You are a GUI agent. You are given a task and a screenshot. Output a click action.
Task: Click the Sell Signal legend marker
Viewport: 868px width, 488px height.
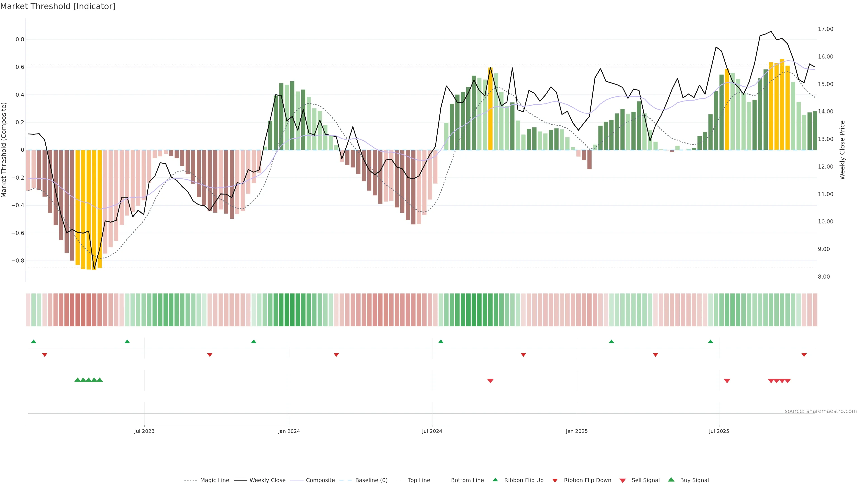[623, 480]
